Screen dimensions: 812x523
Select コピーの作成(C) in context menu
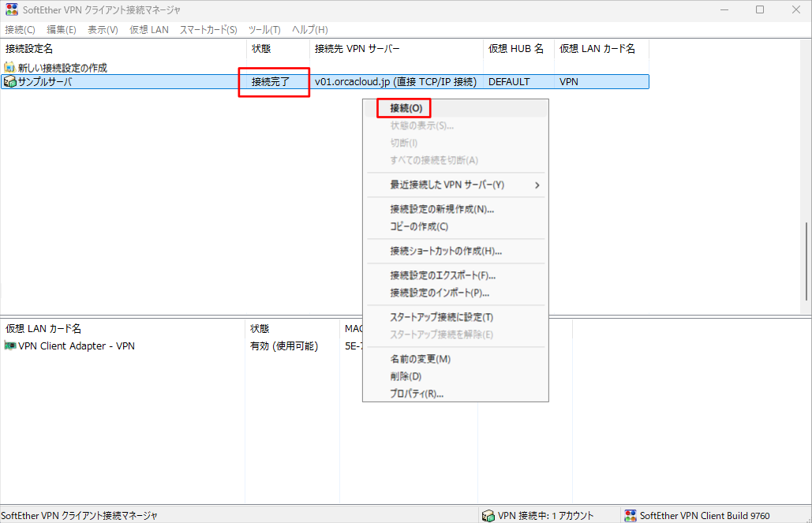(x=419, y=227)
